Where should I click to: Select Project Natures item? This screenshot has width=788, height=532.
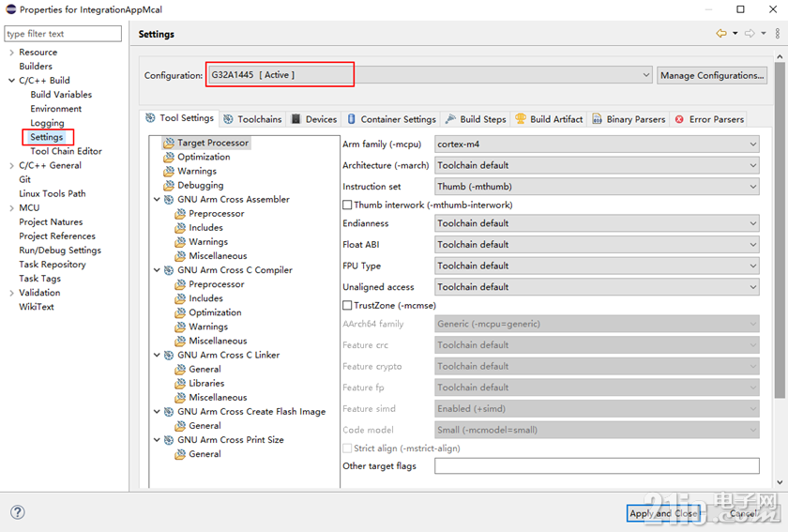pos(51,221)
